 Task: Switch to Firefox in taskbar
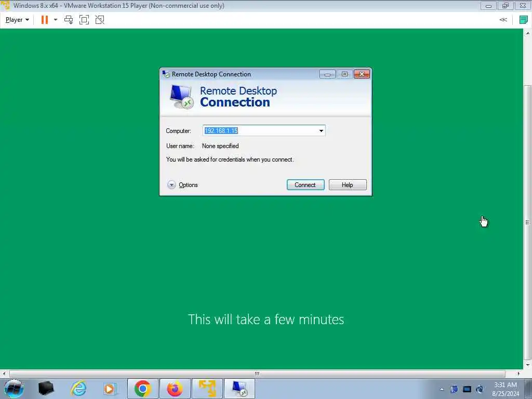pyautogui.click(x=175, y=389)
